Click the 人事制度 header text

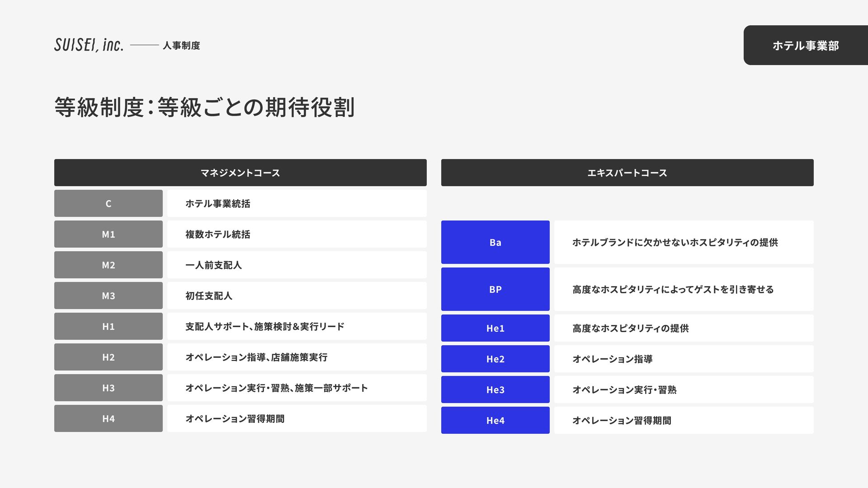pos(181,46)
